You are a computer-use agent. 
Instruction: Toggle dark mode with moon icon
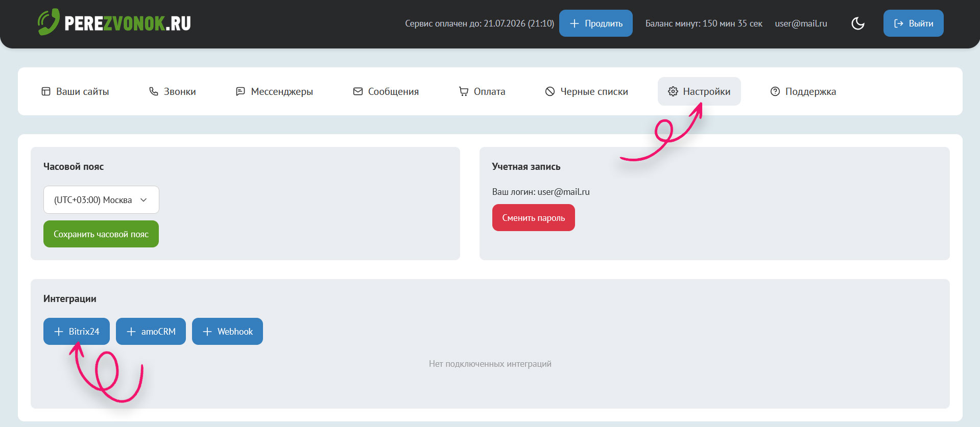(858, 23)
